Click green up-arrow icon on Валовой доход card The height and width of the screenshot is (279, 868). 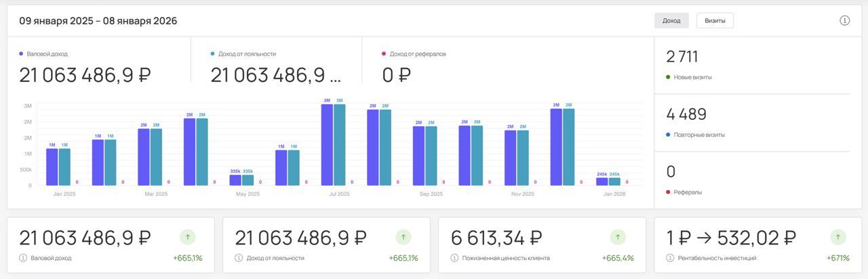click(188, 237)
